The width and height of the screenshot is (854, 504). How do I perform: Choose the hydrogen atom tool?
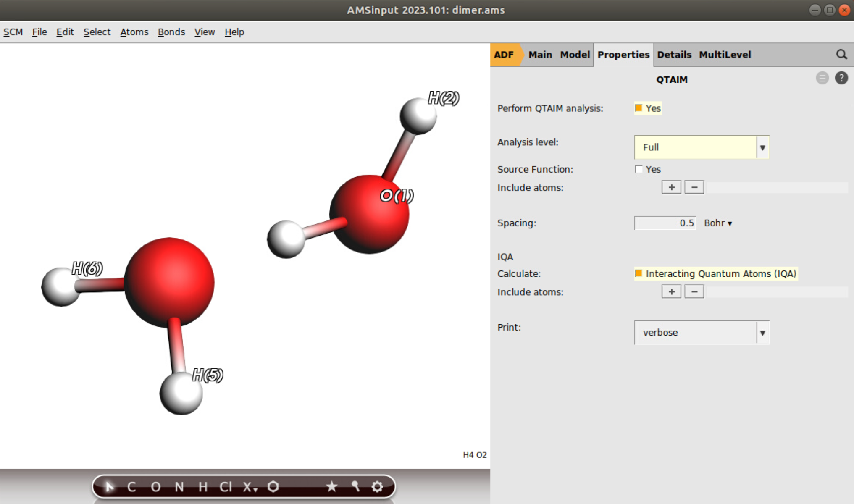coord(203,486)
